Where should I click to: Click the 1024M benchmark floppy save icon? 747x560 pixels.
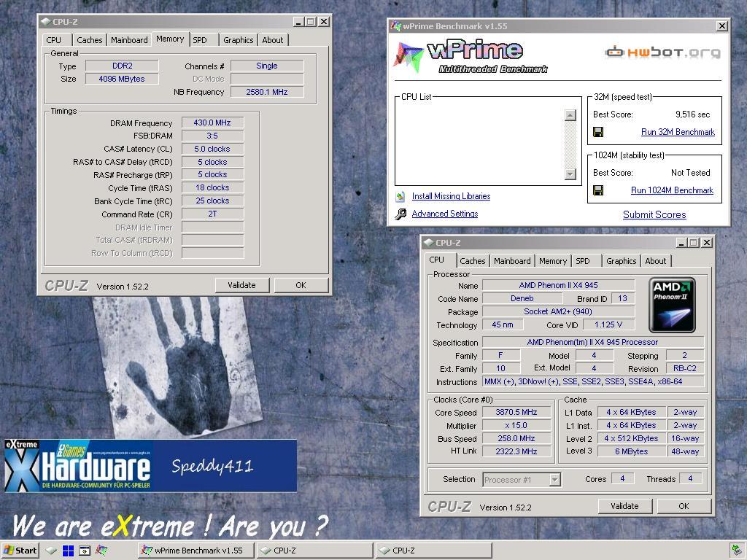coord(598,190)
